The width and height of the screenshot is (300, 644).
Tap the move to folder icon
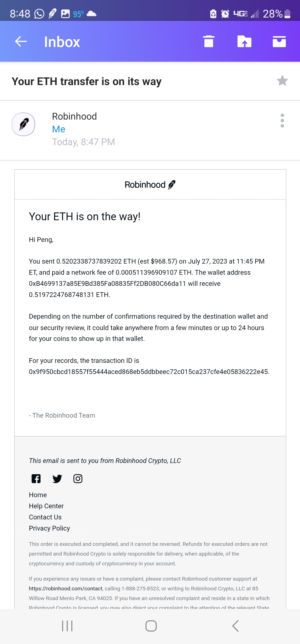244,42
